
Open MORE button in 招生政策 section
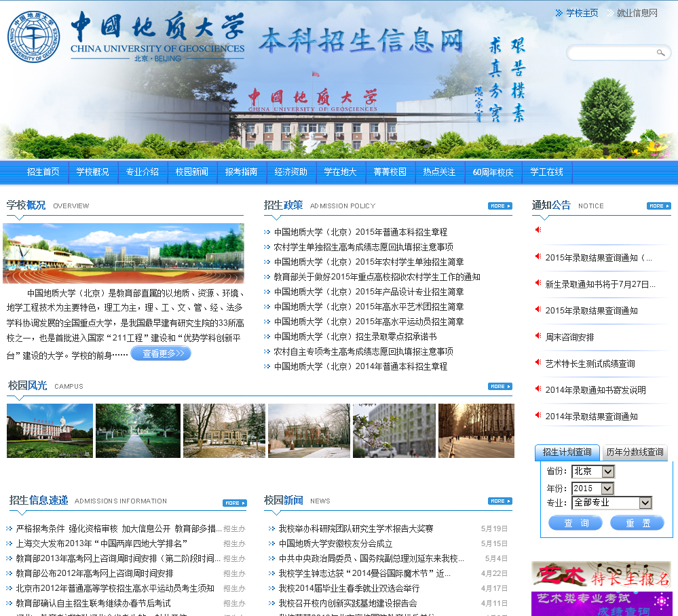pyautogui.click(x=500, y=206)
